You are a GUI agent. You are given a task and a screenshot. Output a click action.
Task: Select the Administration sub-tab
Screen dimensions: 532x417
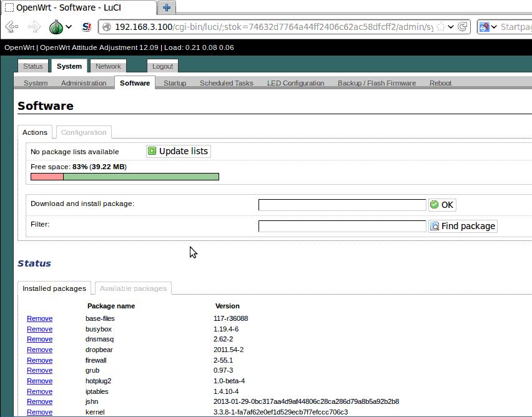pos(84,82)
